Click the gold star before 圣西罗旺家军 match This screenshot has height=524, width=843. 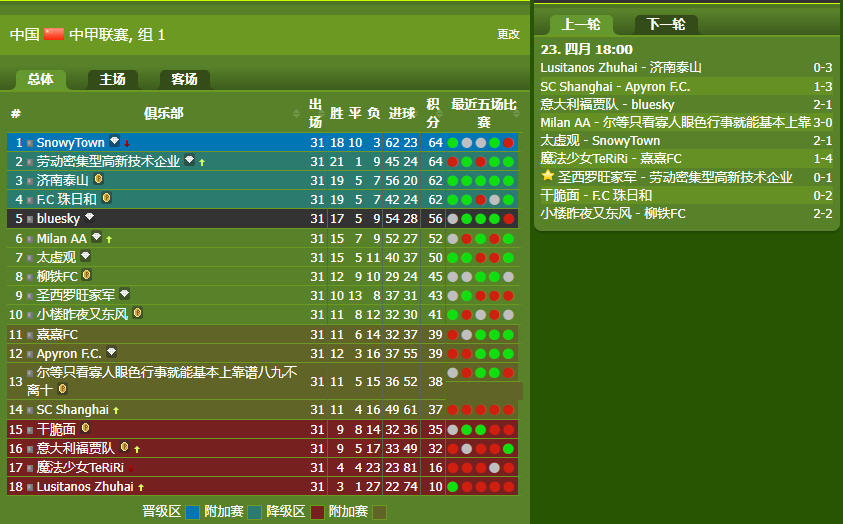point(547,176)
